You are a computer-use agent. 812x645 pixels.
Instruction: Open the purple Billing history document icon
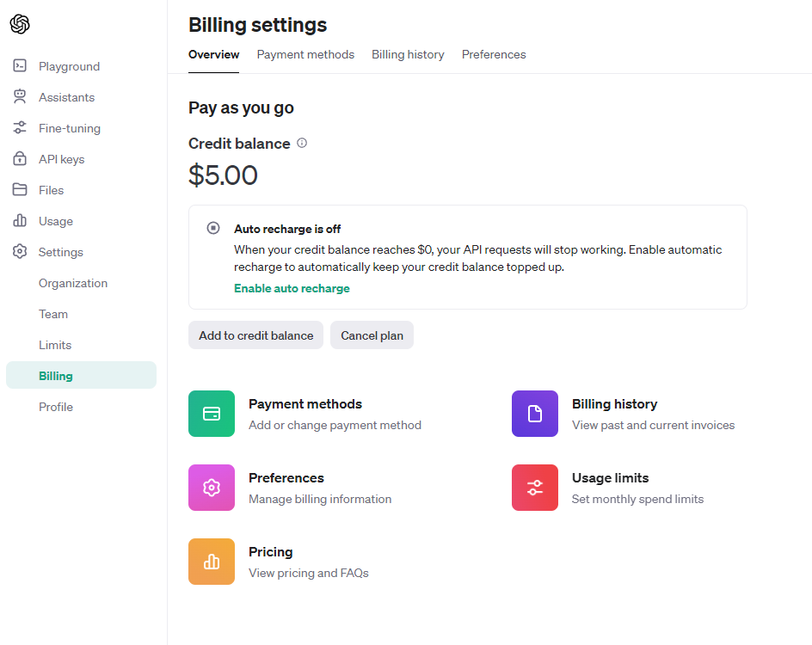click(534, 414)
